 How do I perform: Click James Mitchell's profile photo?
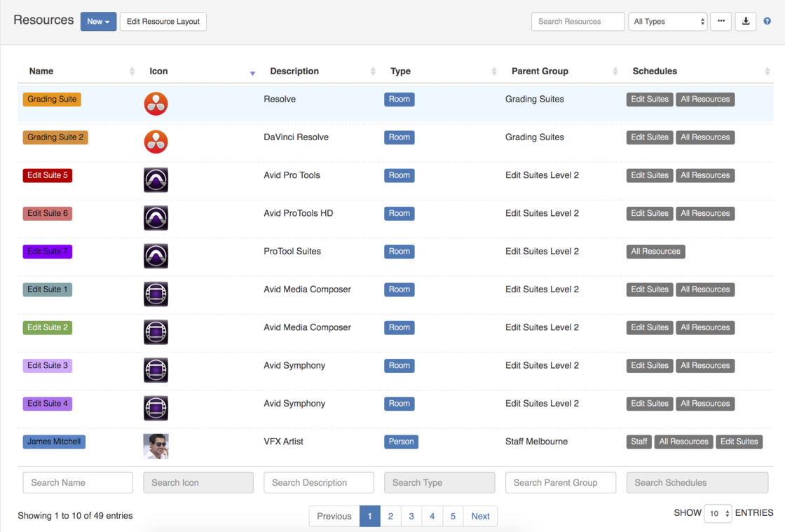point(156,446)
